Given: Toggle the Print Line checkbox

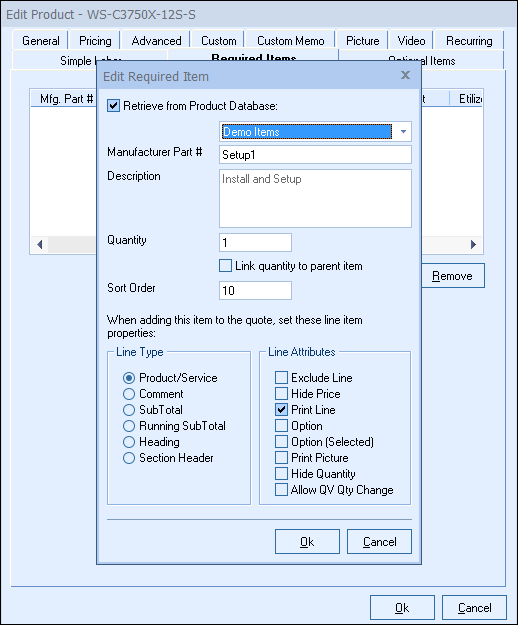Looking at the screenshot, I should tap(281, 409).
